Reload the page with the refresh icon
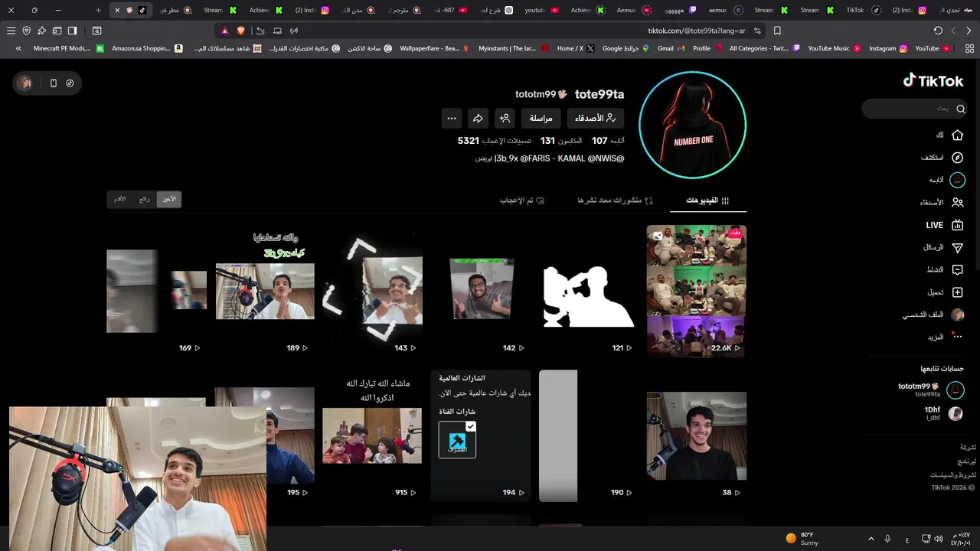The image size is (980, 551). pos(938,31)
